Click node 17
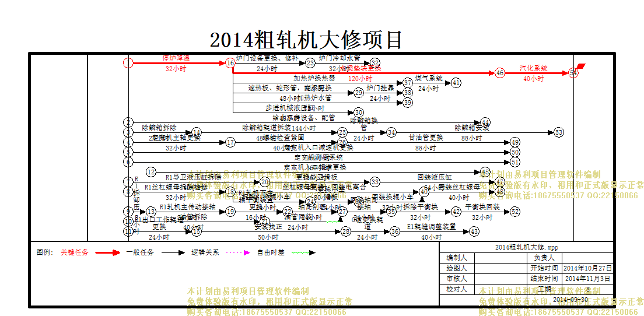 230,142
